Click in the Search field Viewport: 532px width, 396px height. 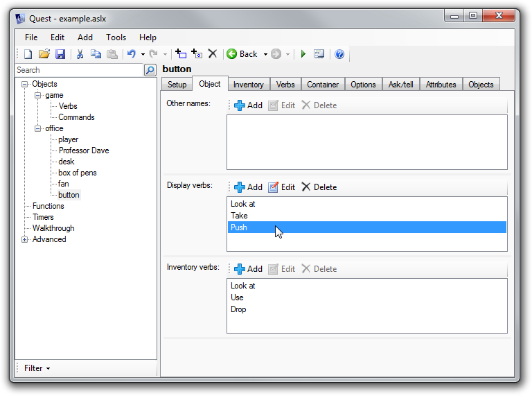tap(80, 70)
